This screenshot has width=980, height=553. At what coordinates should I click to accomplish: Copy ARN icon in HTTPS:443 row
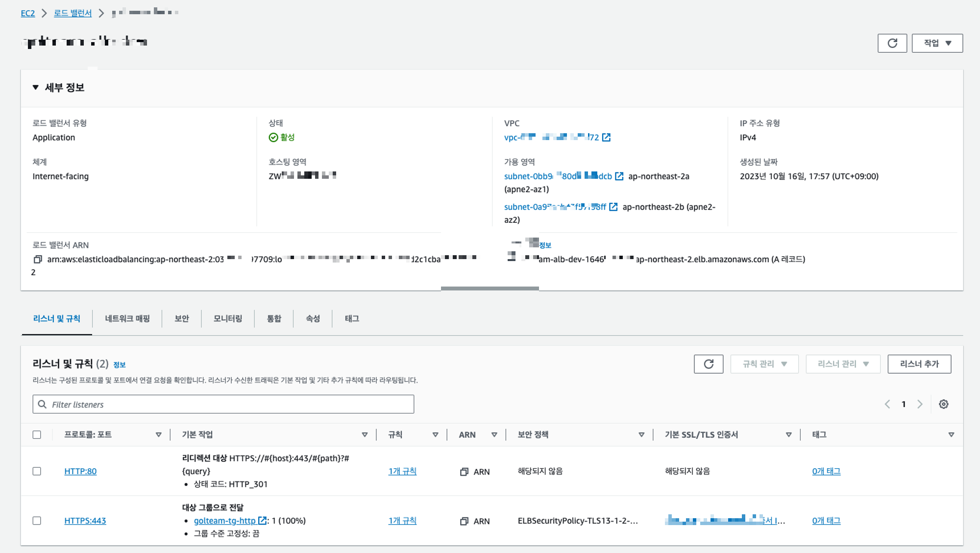click(464, 521)
